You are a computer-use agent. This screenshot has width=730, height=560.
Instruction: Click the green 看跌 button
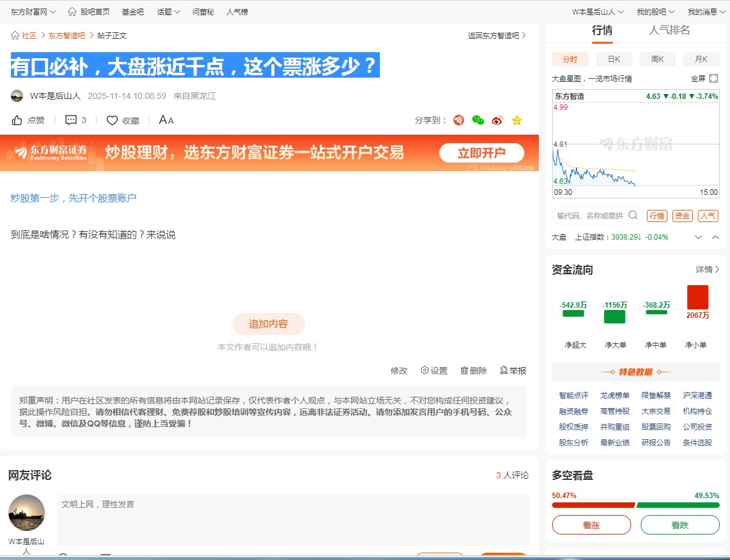point(680,525)
